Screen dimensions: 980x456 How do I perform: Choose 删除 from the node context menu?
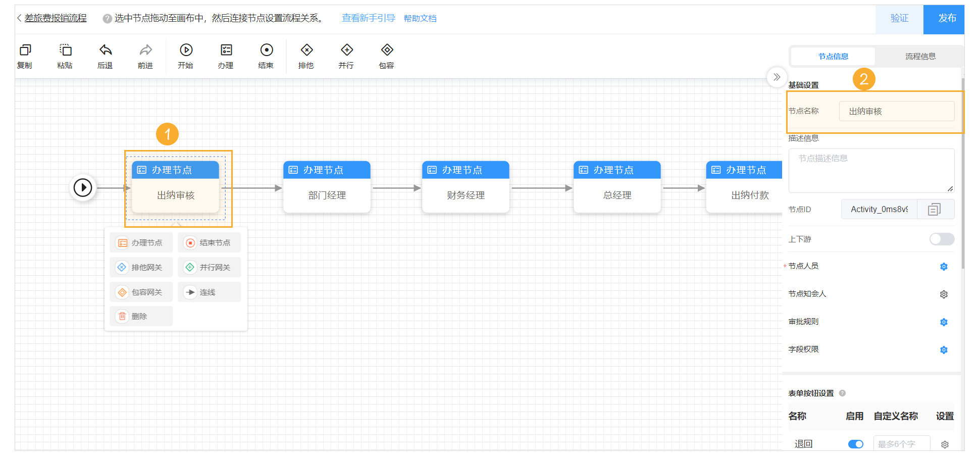pyautogui.click(x=141, y=316)
